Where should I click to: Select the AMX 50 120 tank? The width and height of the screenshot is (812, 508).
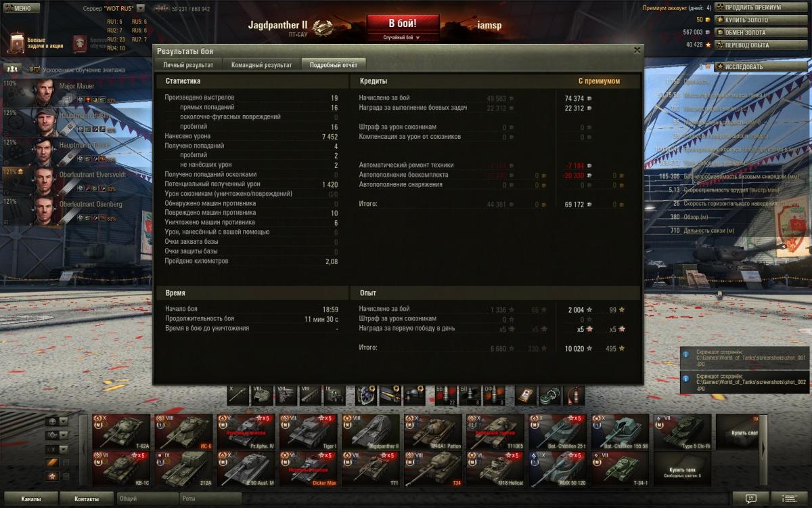point(557,469)
